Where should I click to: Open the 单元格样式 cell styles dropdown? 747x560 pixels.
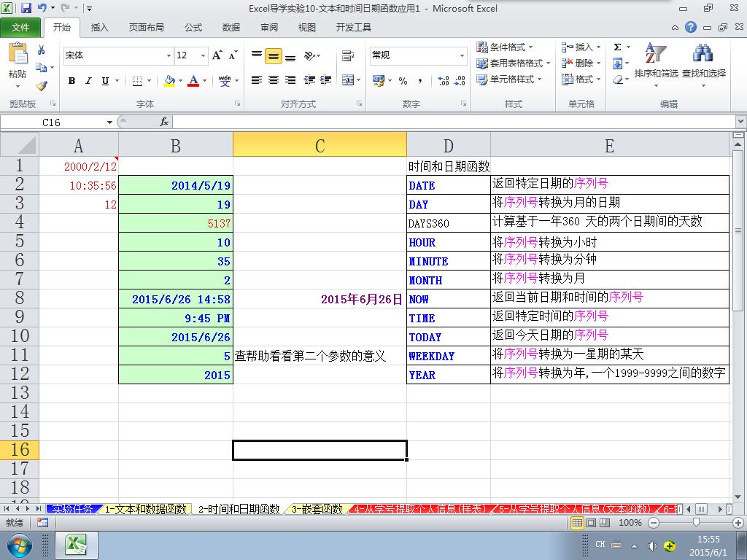[x=508, y=79]
